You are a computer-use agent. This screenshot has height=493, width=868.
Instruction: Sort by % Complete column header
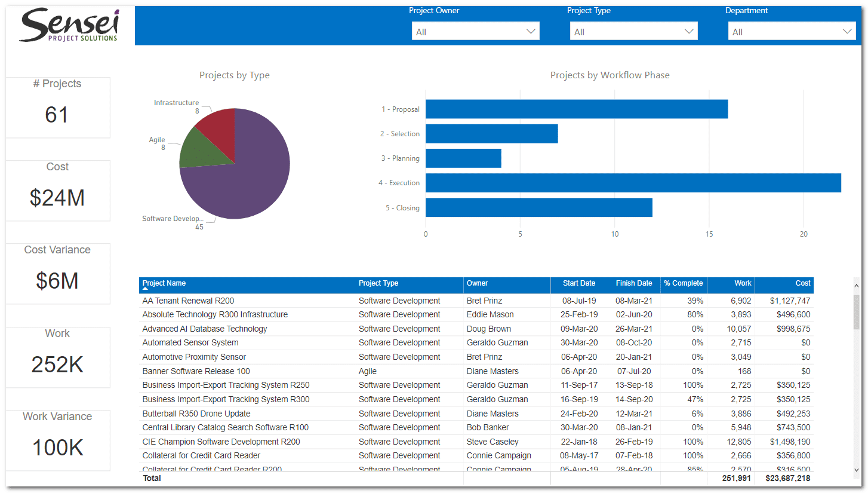[x=683, y=283]
